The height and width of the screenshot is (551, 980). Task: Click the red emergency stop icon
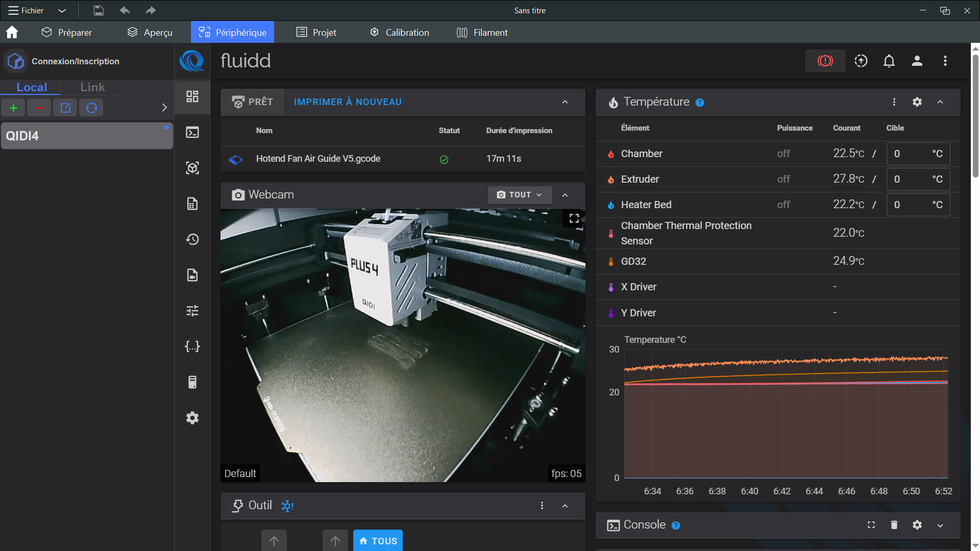pos(825,61)
